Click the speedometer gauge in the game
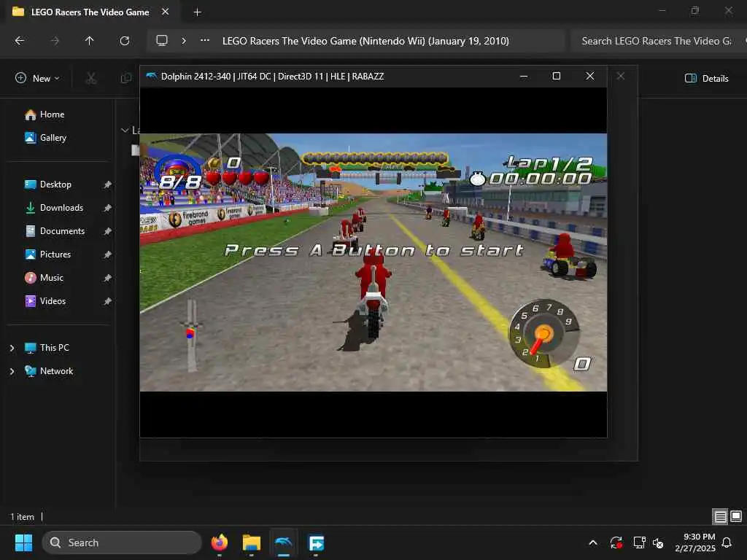The width and height of the screenshot is (747, 560). coord(544,333)
